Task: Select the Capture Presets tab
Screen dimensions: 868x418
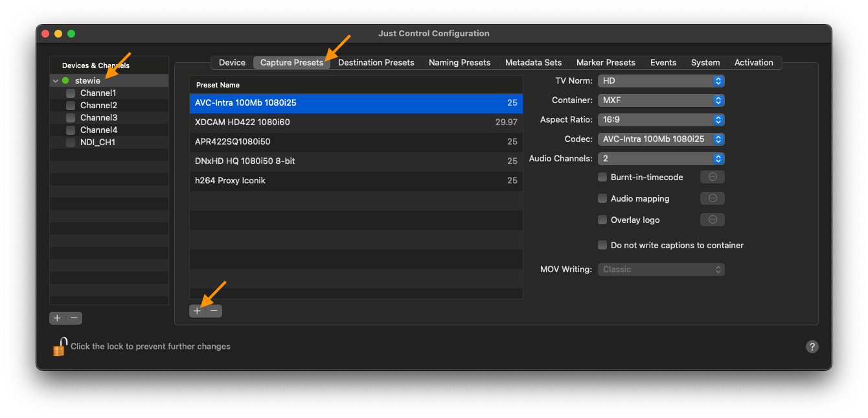Action: (x=291, y=63)
